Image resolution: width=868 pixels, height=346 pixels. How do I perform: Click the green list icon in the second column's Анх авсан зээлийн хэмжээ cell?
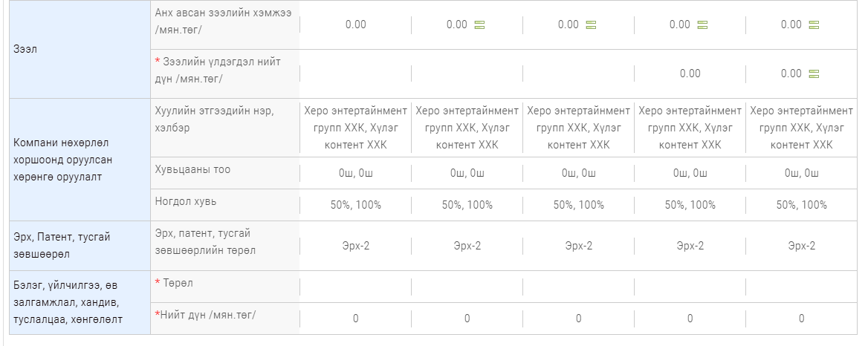tap(479, 25)
